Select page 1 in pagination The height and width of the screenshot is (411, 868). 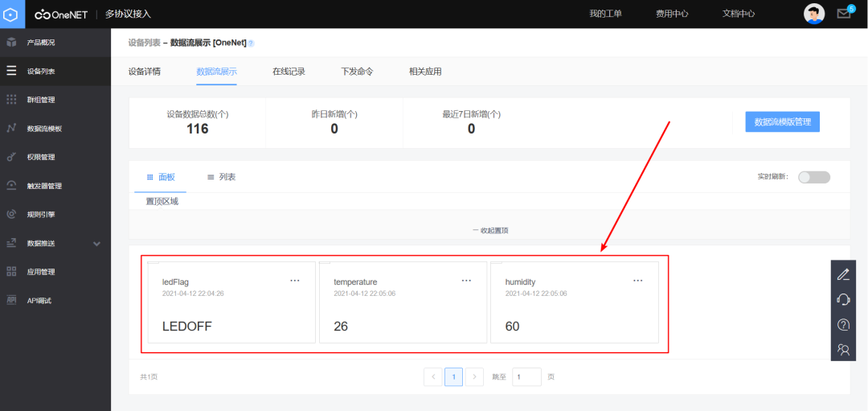pos(454,377)
